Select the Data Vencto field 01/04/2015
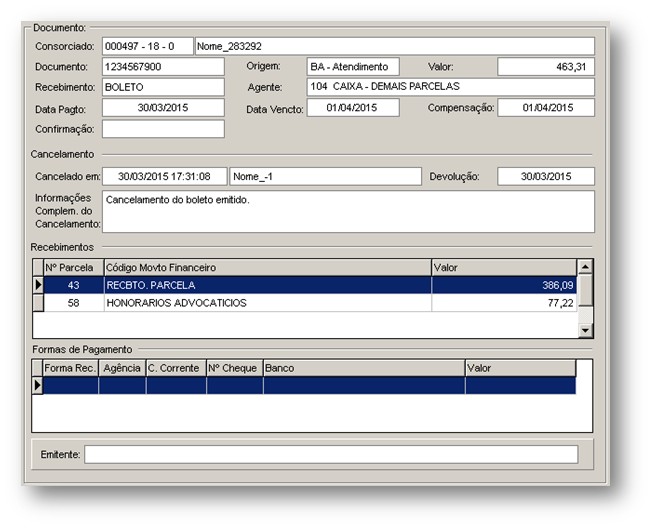The width and height of the screenshot is (652, 528). click(x=353, y=108)
